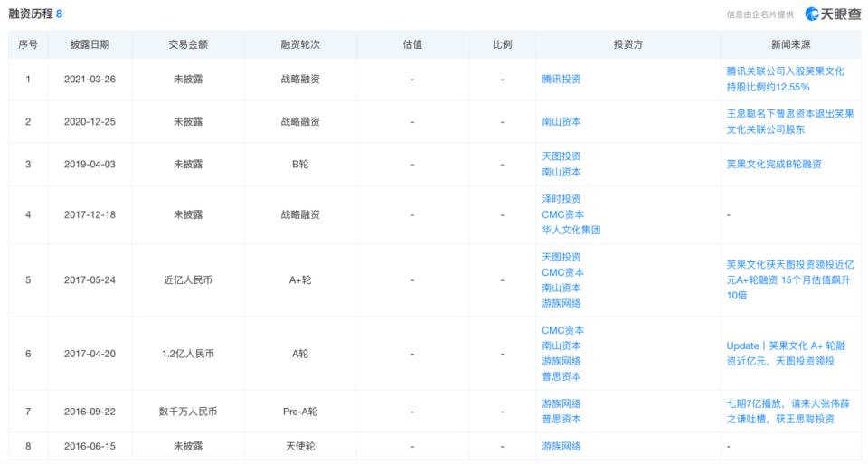
Task: Select round cell Pre-A轮
Action: pos(300,412)
